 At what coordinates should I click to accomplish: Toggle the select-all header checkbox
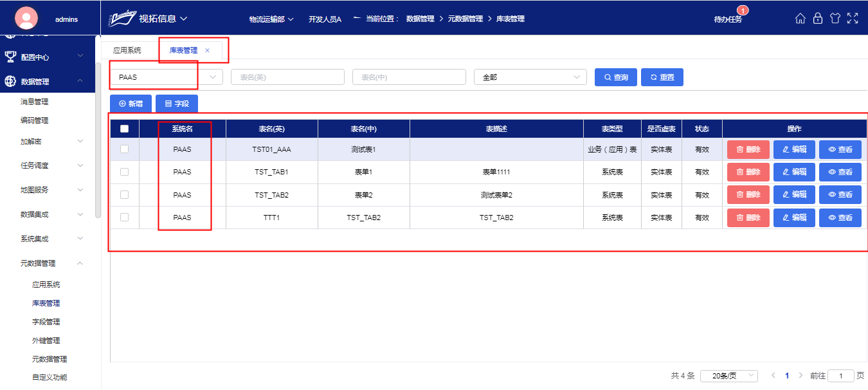(x=125, y=129)
